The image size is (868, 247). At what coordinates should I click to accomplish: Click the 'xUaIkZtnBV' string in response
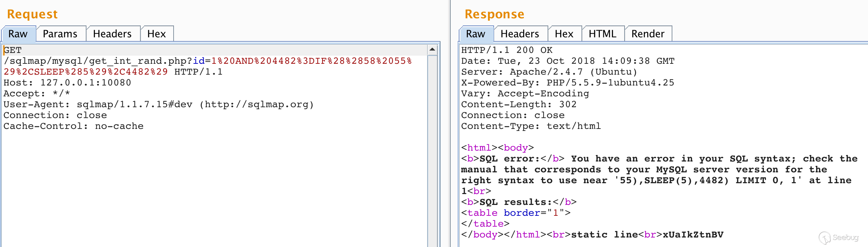tap(693, 235)
